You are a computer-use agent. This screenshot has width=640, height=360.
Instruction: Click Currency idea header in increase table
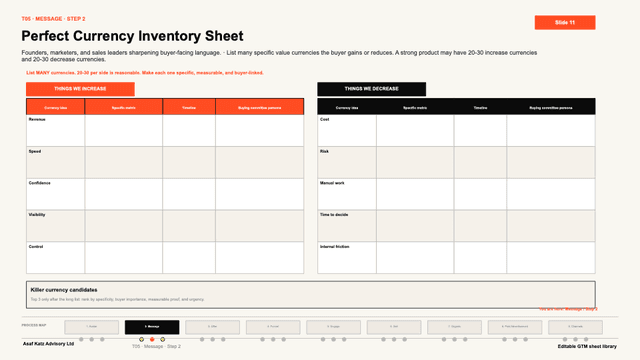pyautogui.click(x=56, y=108)
